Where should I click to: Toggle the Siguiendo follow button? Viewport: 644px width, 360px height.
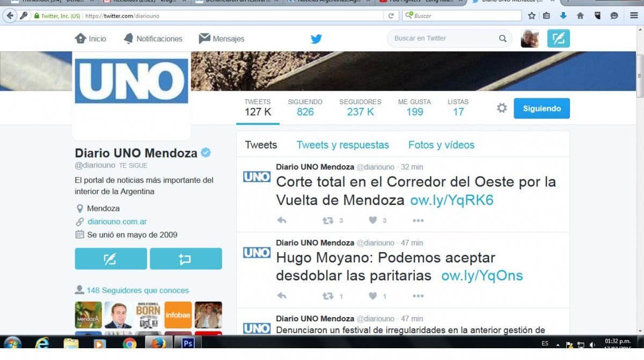pos(541,108)
